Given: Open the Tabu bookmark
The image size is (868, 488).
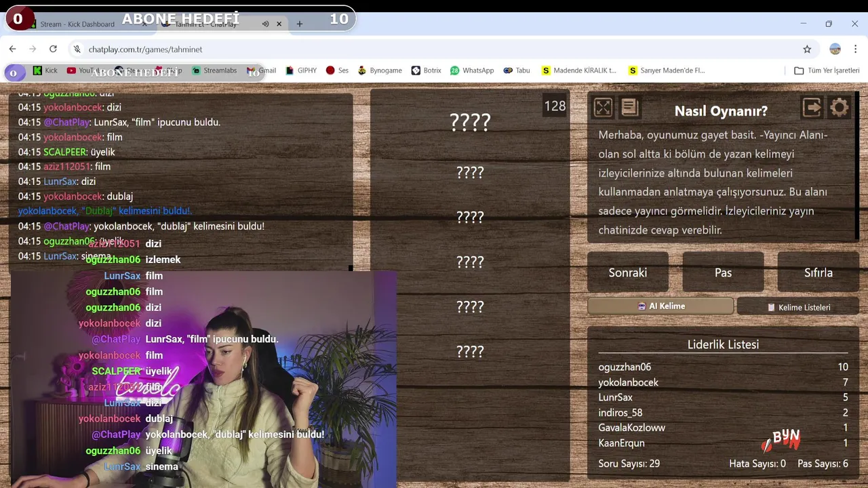Looking at the screenshot, I should coord(517,70).
